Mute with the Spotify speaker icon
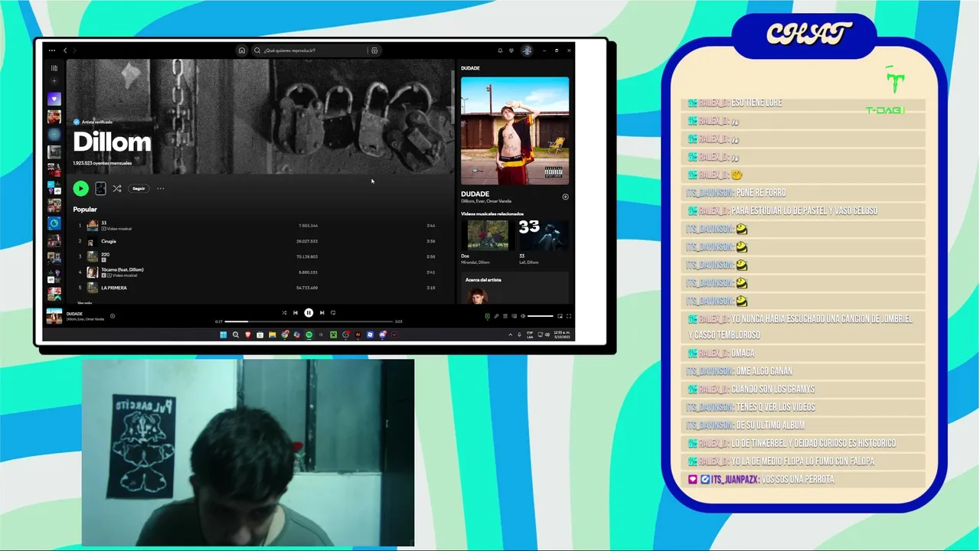The image size is (980, 551). click(523, 316)
